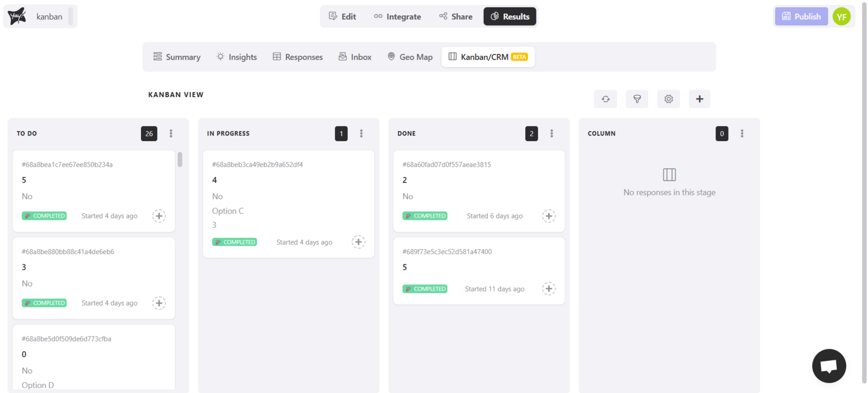
Task: Switch to the Insights tab
Action: 237,57
